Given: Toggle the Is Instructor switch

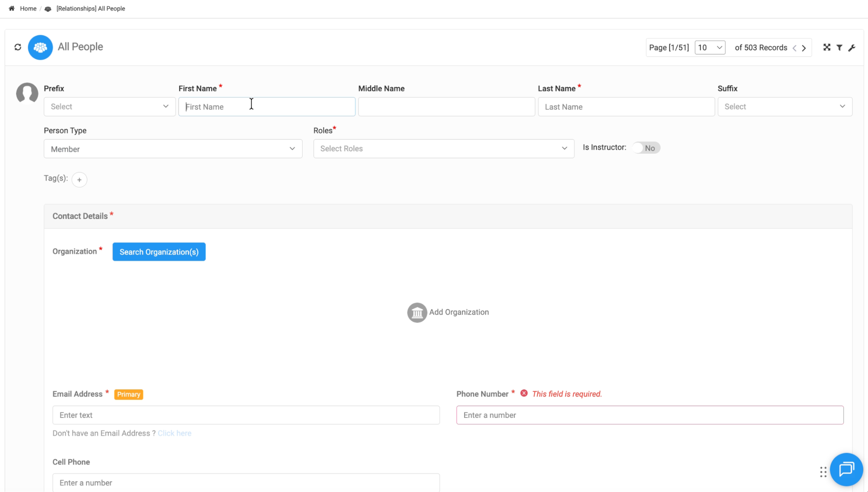Looking at the screenshot, I should click(645, 148).
